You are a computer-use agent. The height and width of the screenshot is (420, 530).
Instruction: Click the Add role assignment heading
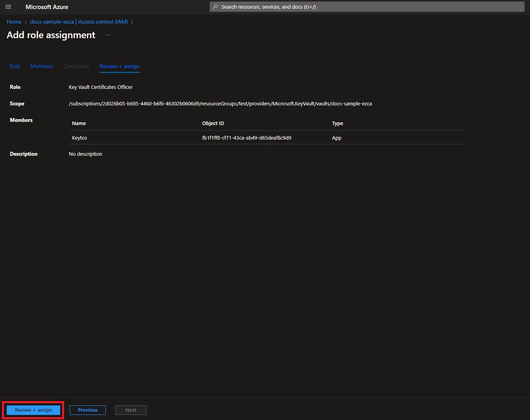pyautogui.click(x=51, y=35)
